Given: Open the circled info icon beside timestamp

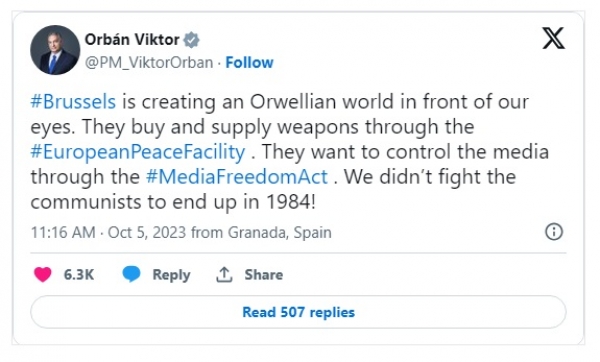Looking at the screenshot, I should [554, 232].
